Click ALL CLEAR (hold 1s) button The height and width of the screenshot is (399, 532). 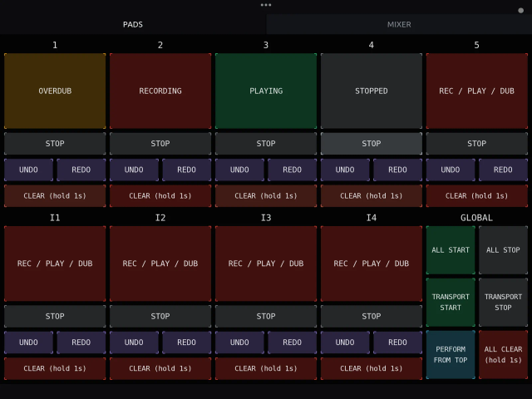click(503, 355)
